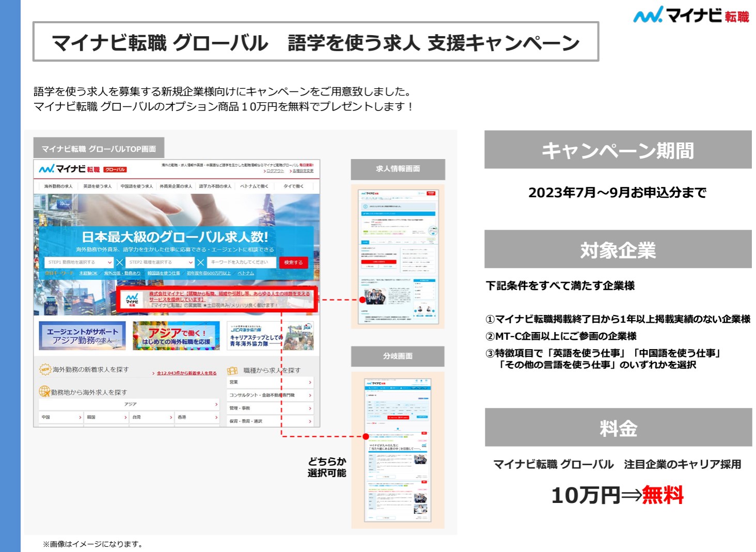Open the 海外勤務の求人 nav tab
This screenshot has width=756, height=552.
tap(58, 186)
